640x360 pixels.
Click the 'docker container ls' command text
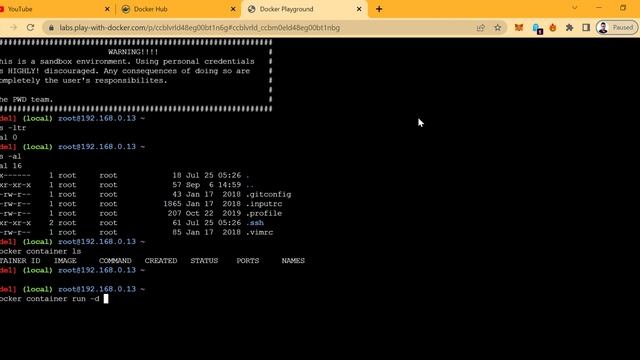(40, 251)
